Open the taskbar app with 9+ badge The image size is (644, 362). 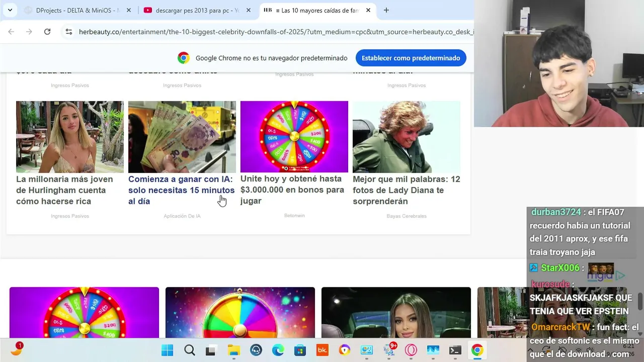tap(389, 349)
